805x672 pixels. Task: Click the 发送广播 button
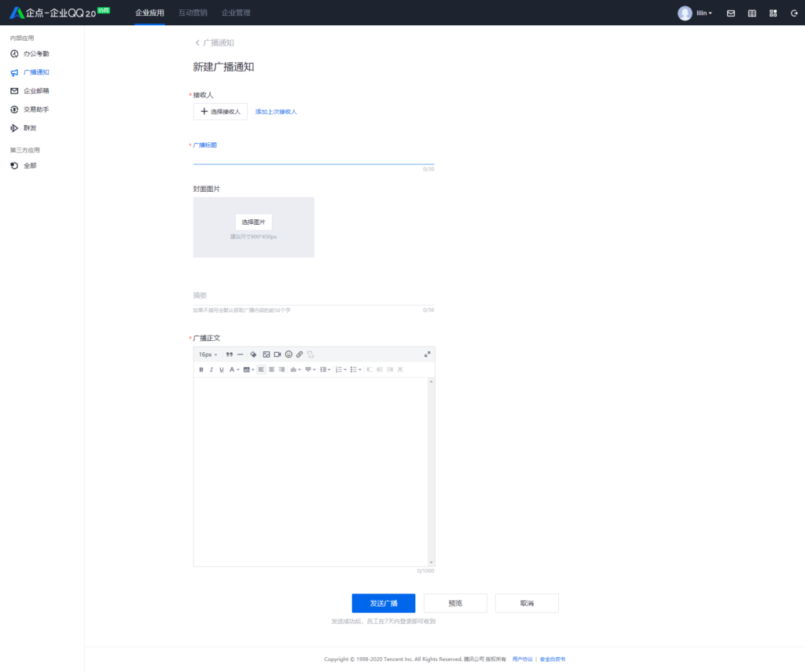[x=384, y=603]
